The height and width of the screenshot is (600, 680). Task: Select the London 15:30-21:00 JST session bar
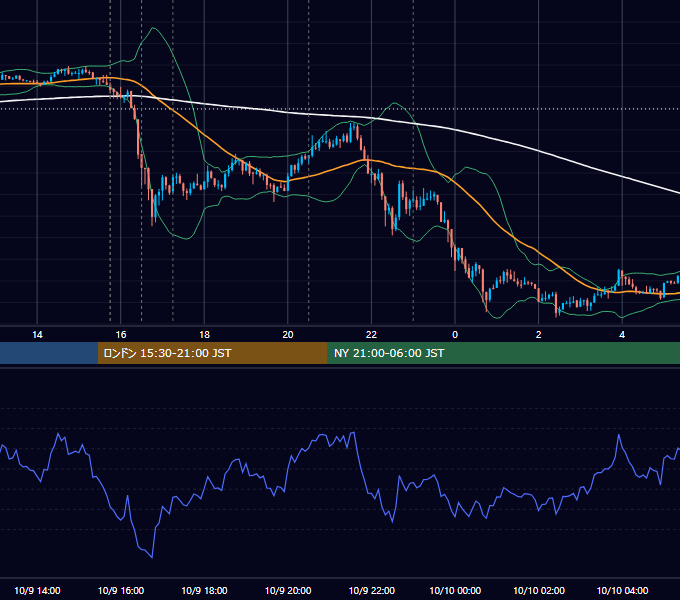pos(212,353)
